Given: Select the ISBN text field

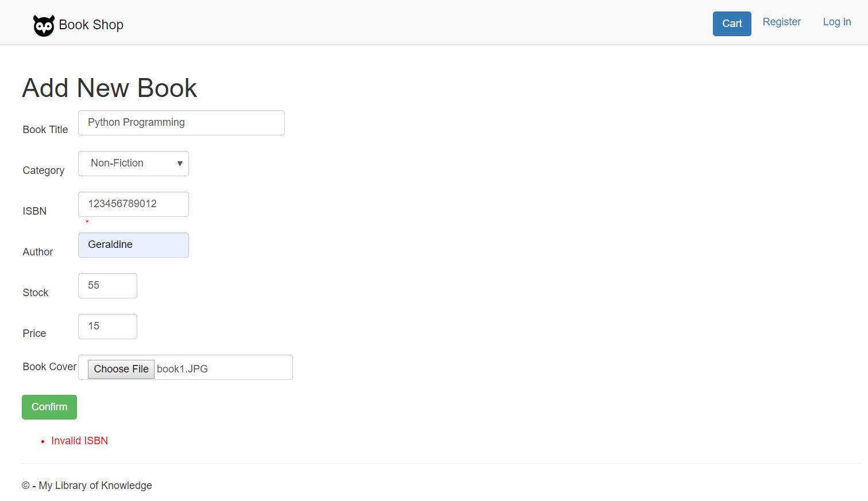Looking at the screenshot, I should (133, 204).
